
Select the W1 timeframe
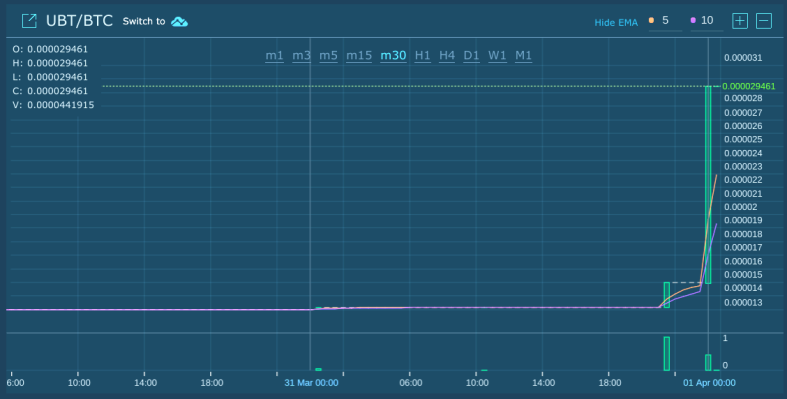point(497,56)
